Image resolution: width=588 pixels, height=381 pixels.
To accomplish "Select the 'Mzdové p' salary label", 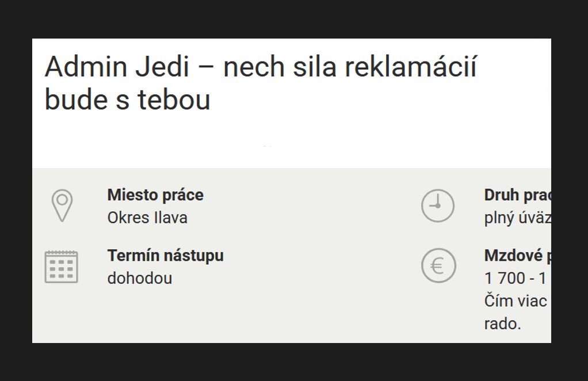I will coord(517,256).
